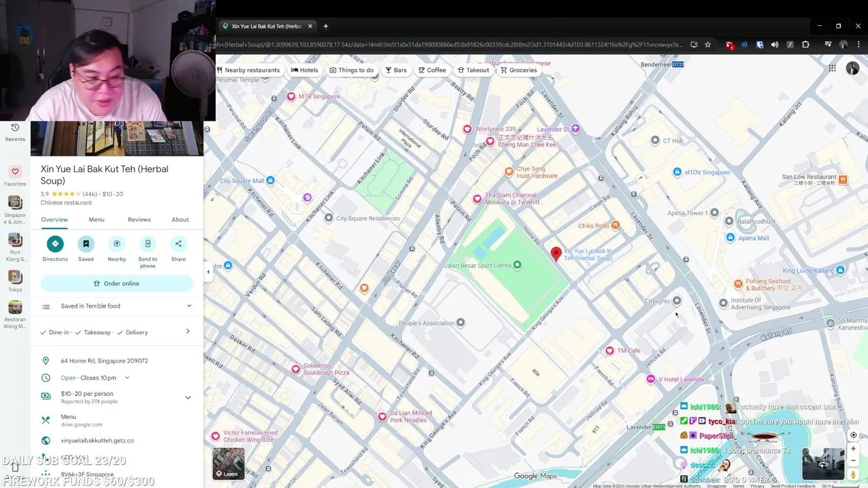Click the browser address bar URL
868x488 pixels.
click(x=448, y=45)
